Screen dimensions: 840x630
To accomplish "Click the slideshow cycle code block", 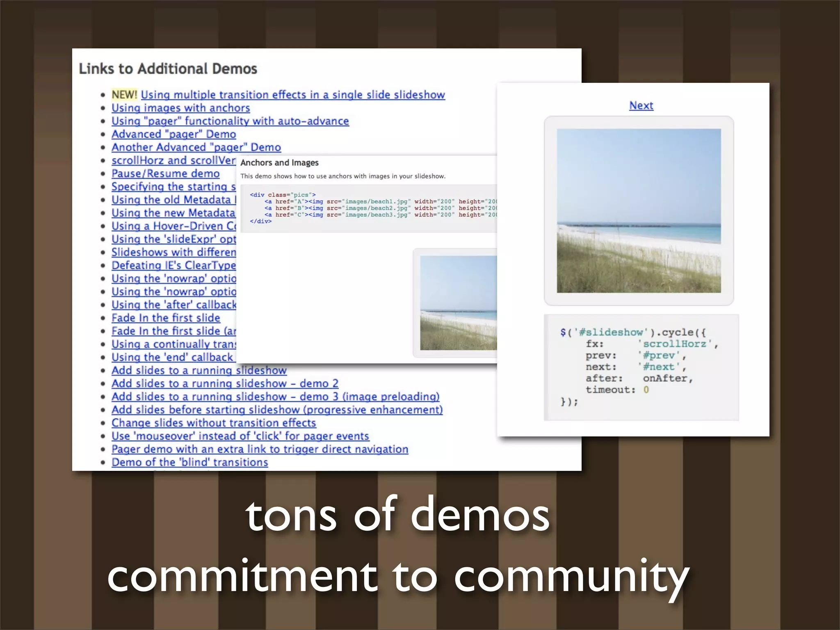I will 642,367.
